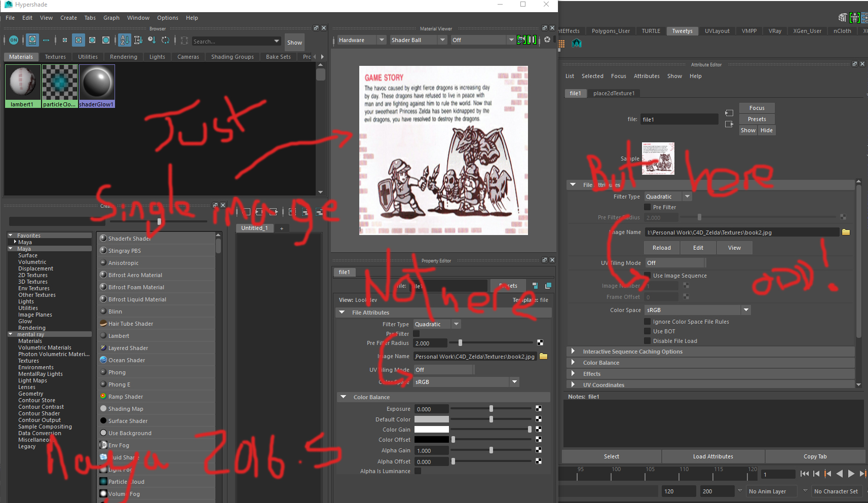Choose large swatches size icon
Viewport: 868px width, 503px height.
coord(92,40)
